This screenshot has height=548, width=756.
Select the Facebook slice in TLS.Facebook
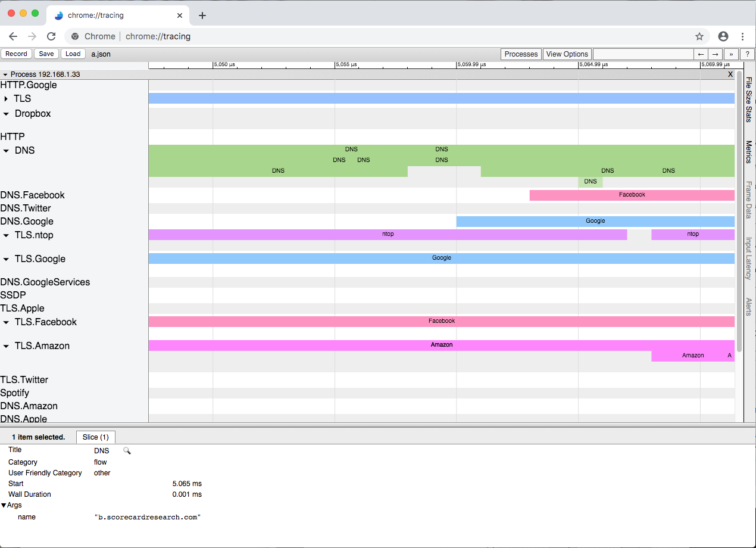coord(442,322)
